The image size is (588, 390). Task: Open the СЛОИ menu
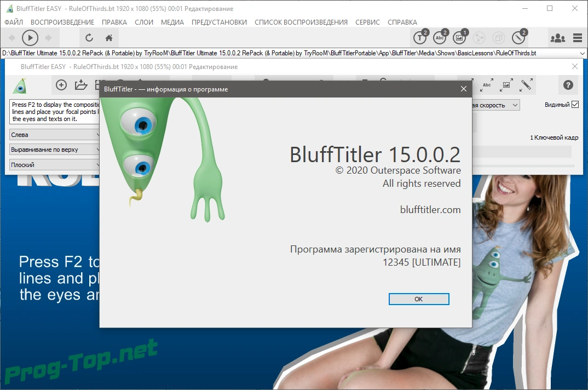tap(144, 22)
